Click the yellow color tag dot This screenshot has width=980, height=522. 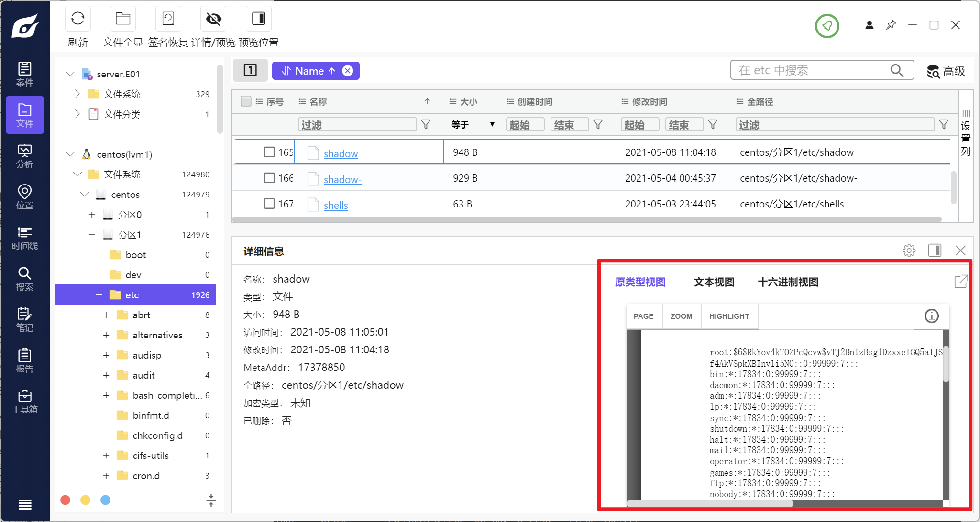click(86, 500)
